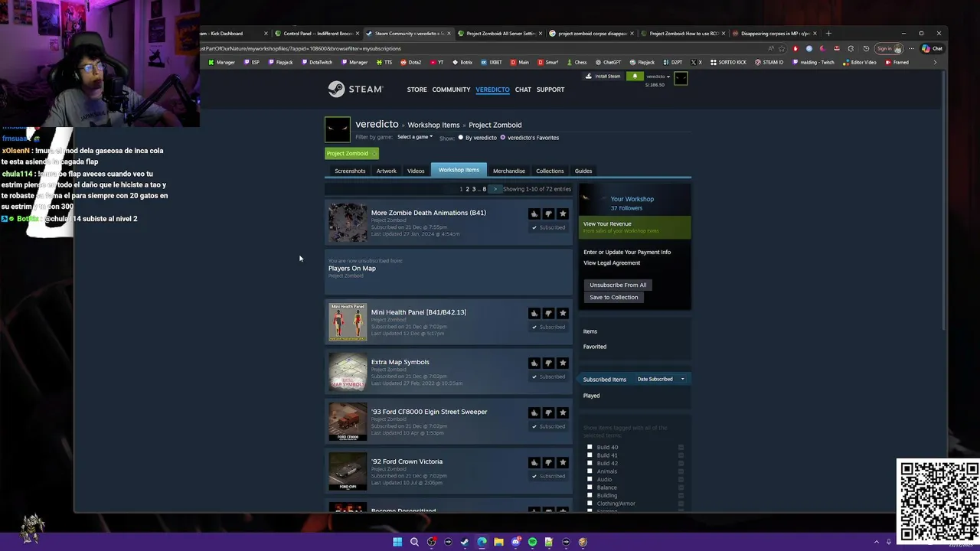Check the Build 42 tag filter

pyautogui.click(x=590, y=463)
